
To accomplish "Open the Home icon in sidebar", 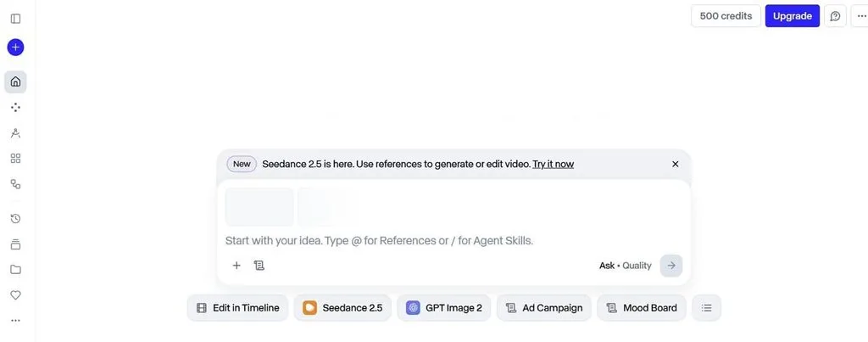I will click(x=15, y=82).
